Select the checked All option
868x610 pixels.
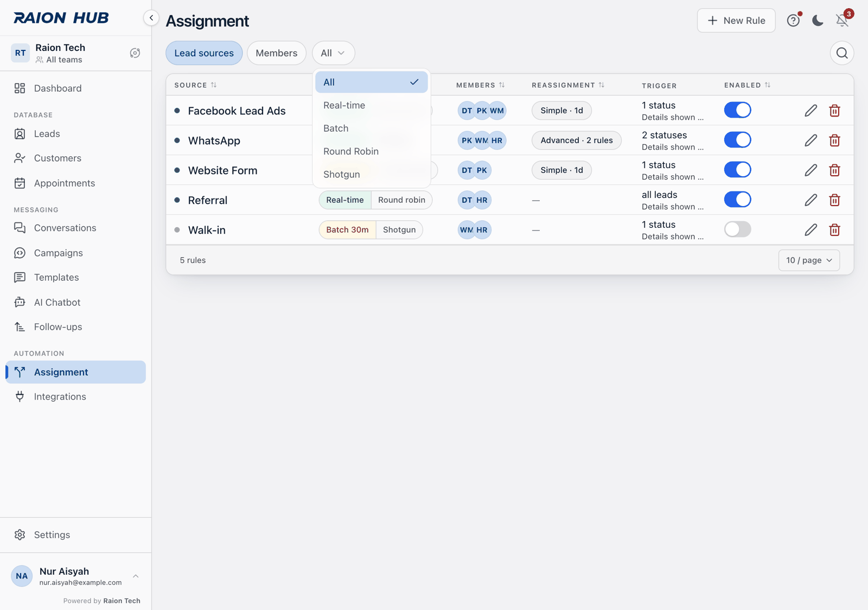pos(372,82)
